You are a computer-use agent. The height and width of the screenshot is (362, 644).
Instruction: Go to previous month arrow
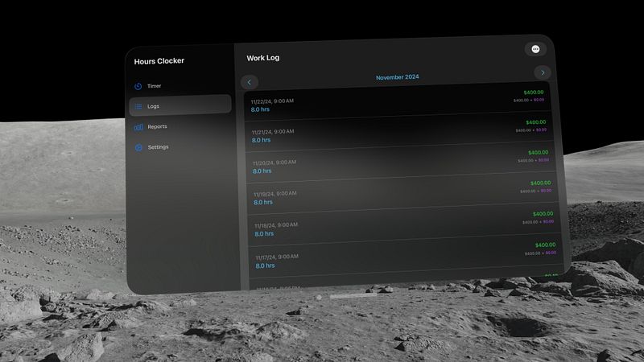(x=250, y=82)
